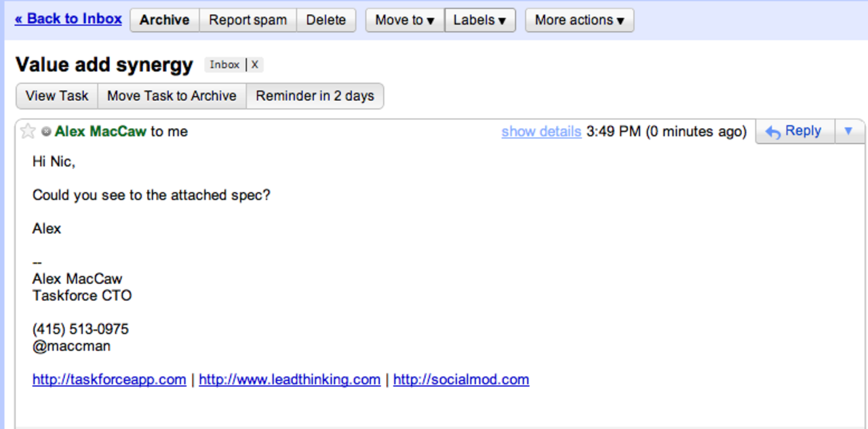Move Task to Archive
The height and width of the screenshot is (429, 868).
172,96
